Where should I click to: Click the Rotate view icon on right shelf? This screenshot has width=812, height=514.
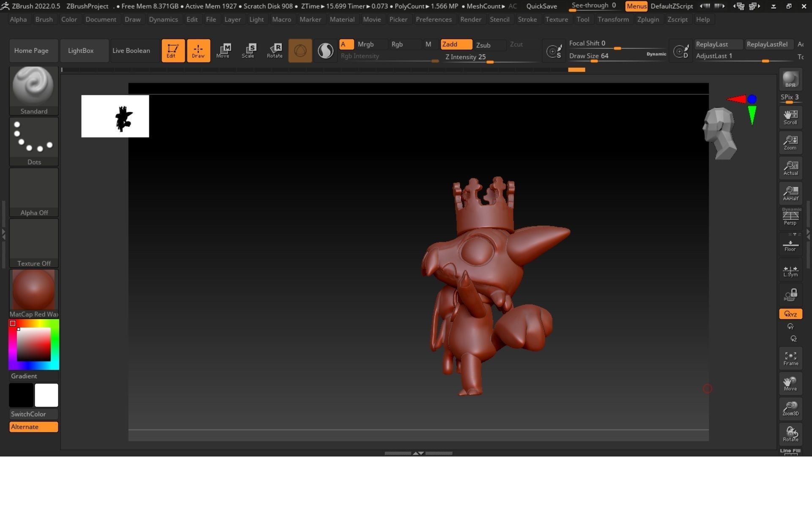click(790, 434)
